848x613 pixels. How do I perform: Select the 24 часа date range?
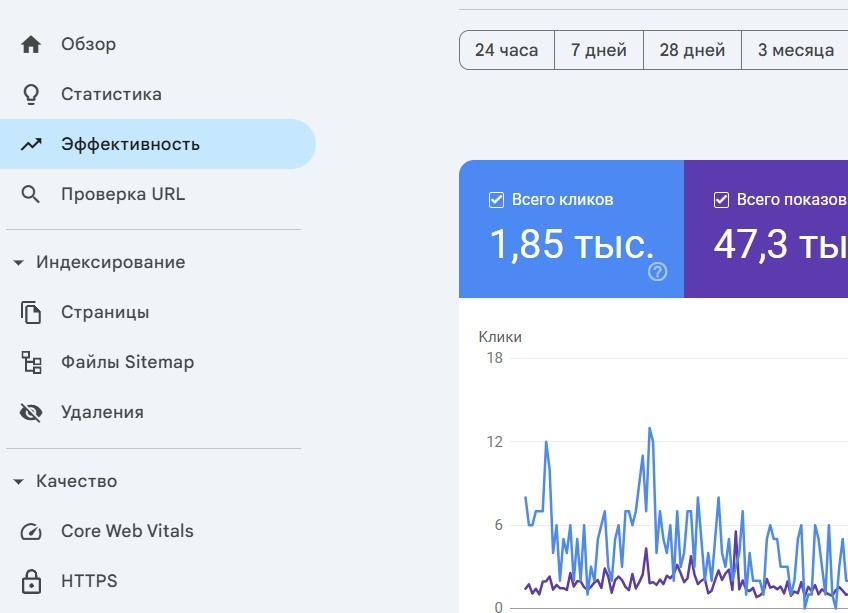coord(506,50)
